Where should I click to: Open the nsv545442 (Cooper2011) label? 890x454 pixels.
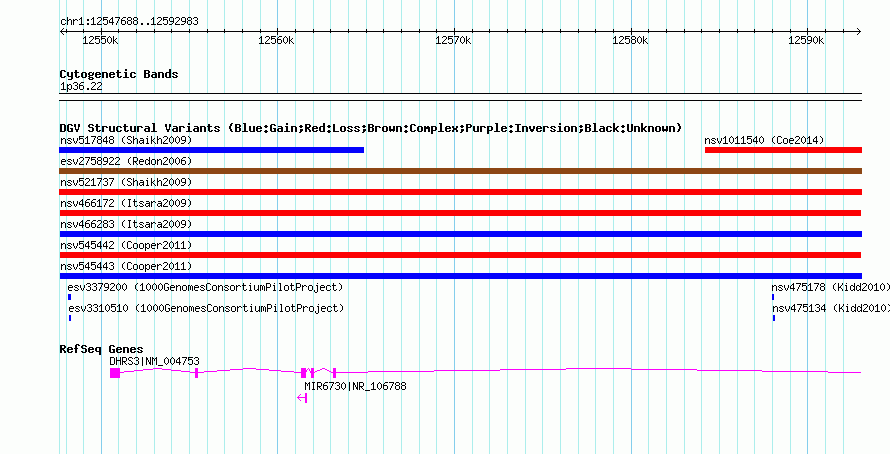126,245
